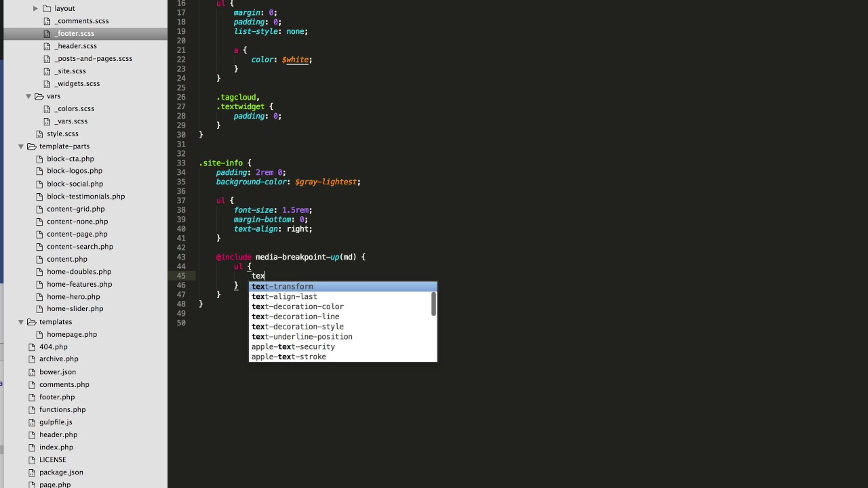Click the package.json file icon
This screenshot has width=868, height=488.
[x=32, y=472]
